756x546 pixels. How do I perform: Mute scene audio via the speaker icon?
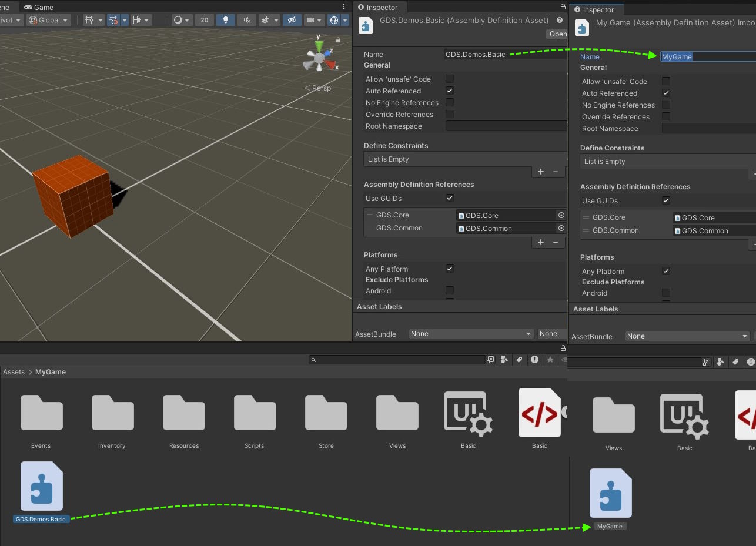(x=246, y=20)
